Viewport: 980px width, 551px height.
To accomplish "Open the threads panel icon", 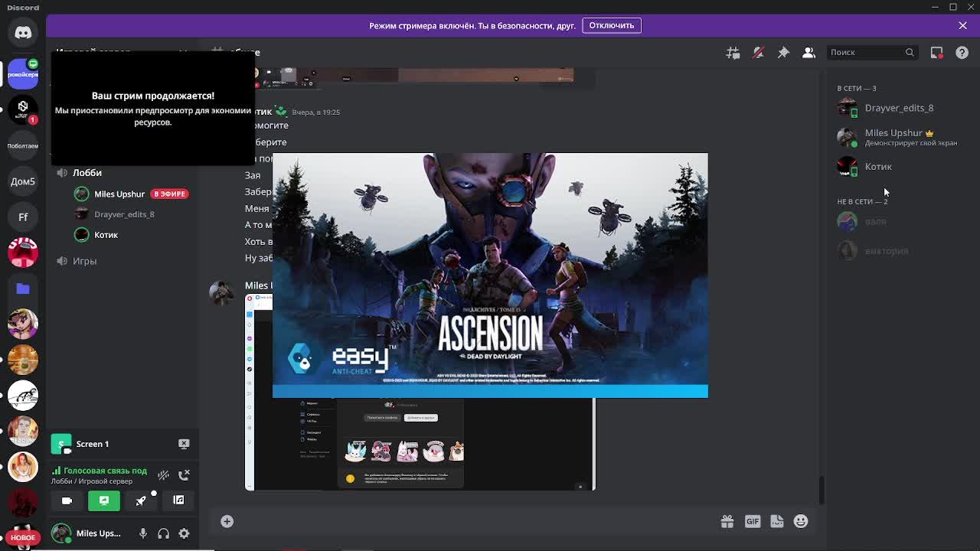I will pyautogui.click(x=733, y=52).
